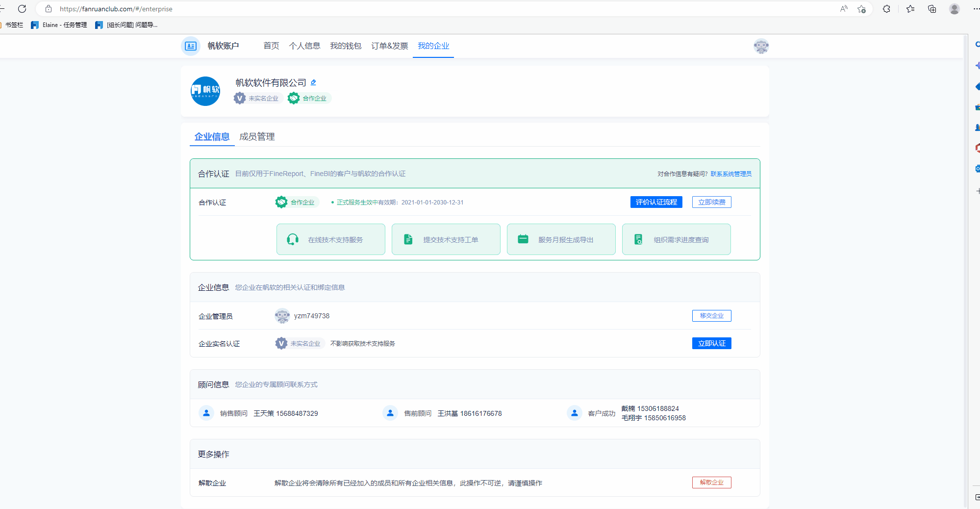This screenshot has height=509, width=980.
Task: Click the phone number 18616176678
Action: click(x=481, y=413)
